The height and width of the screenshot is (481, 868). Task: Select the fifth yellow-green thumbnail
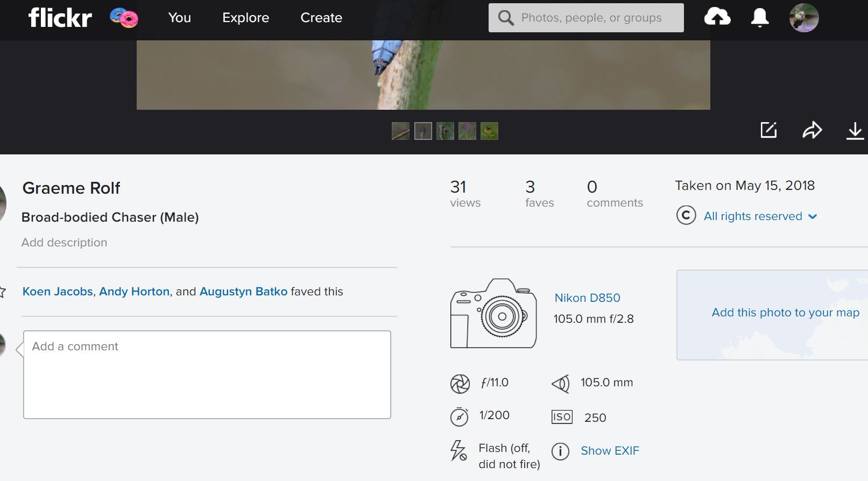pyautogui.click(x=489, y=131)
